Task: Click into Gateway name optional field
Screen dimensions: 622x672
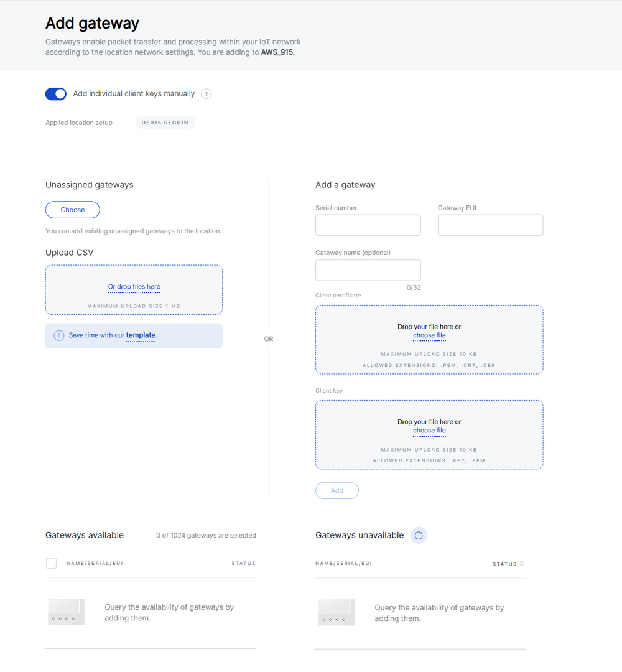Action: point(368,270)
